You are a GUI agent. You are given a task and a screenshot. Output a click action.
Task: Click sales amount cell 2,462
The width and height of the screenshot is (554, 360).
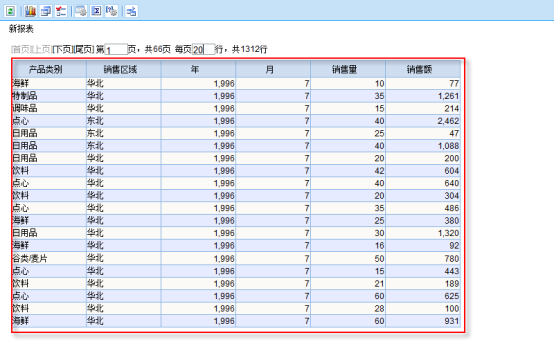[x=423, y=121]
